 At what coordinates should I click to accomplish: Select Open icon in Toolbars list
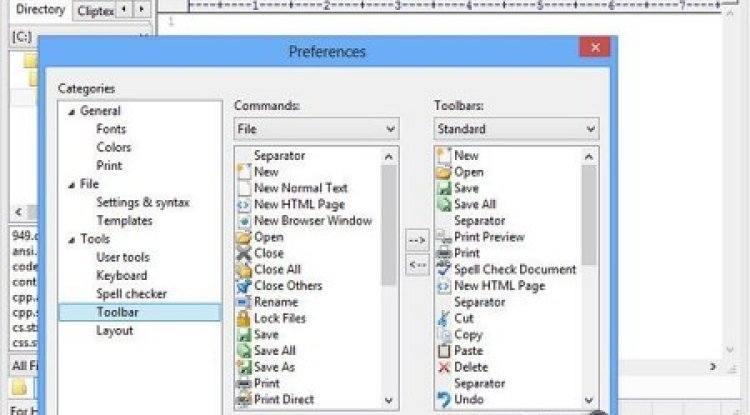(444, 172)
